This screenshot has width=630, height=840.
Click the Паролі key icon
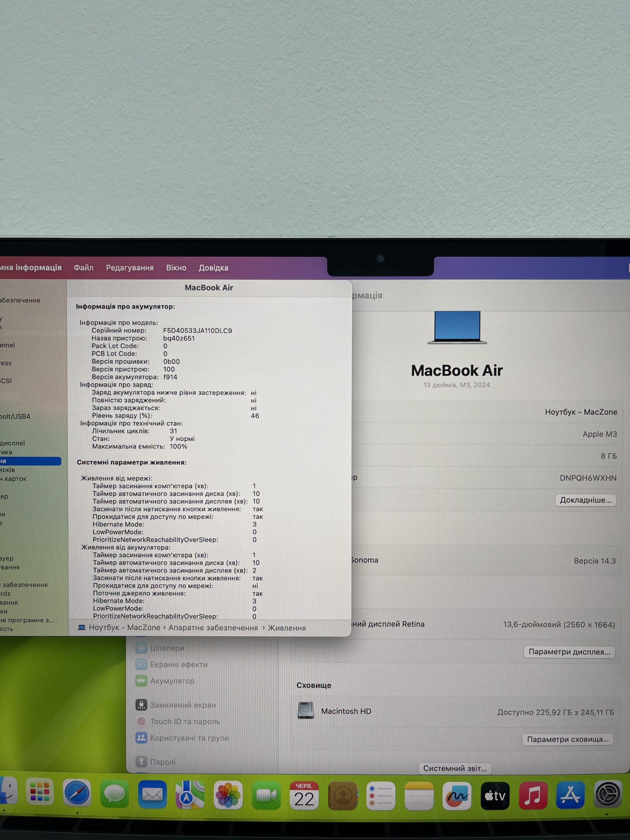pos(141,761)
